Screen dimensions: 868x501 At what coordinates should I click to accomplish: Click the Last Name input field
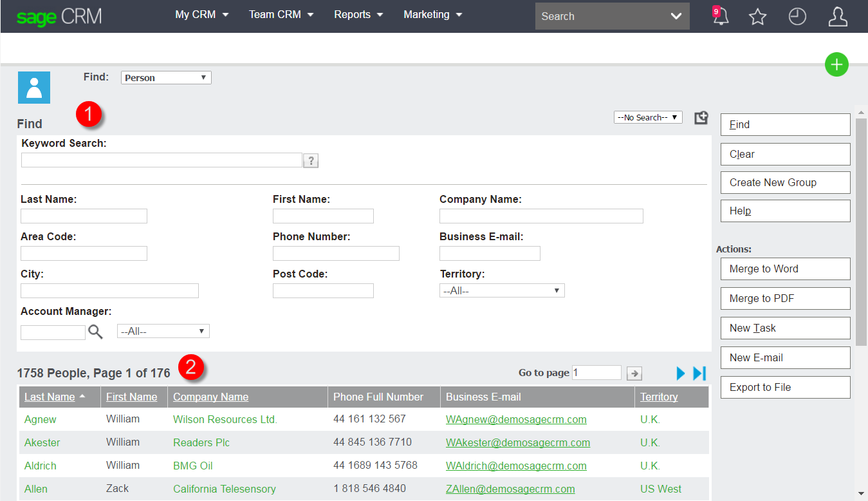click(x=84, y=216)
